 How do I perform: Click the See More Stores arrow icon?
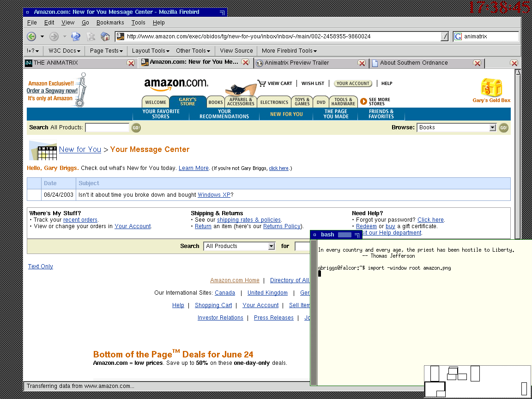click(x=364, y=102)
